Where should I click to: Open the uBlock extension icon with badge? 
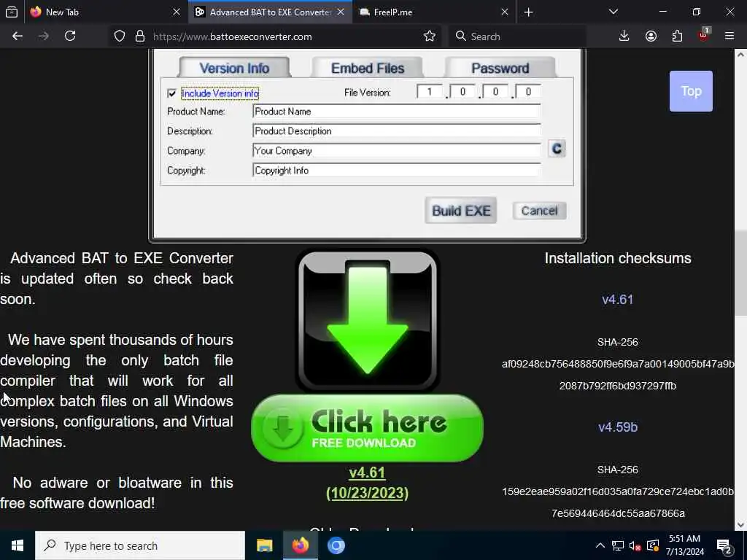[x=704, y=35]
